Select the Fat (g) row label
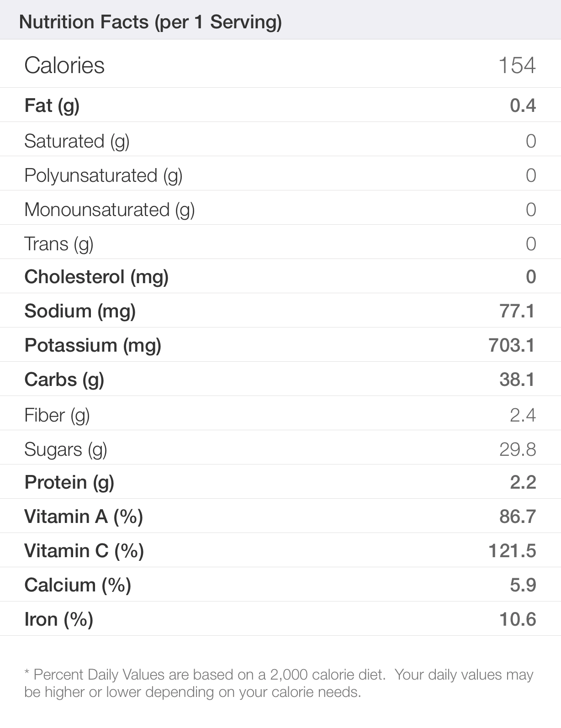Viewport: 561px width, 728px height. tap(52, 106)
